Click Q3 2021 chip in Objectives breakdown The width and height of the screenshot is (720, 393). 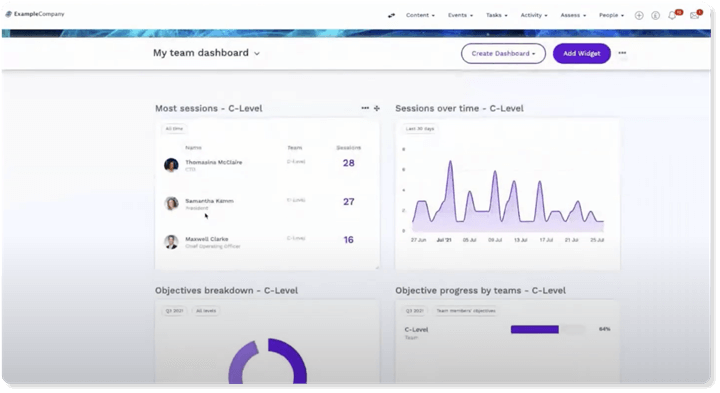174,311
